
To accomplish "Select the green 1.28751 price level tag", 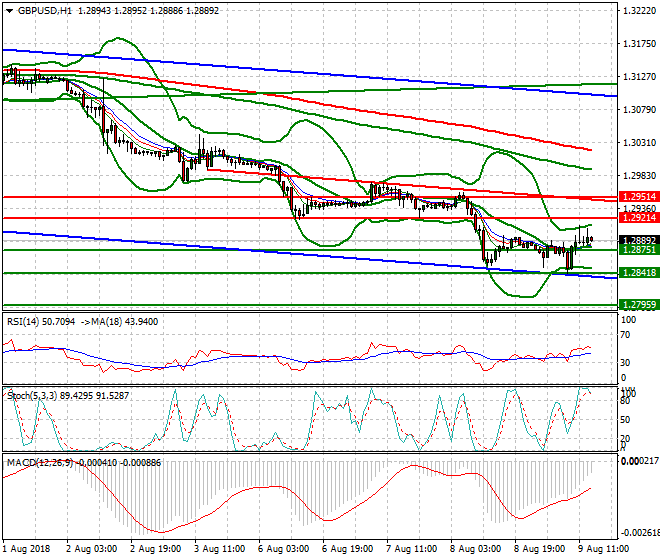I will click(637, 250).
